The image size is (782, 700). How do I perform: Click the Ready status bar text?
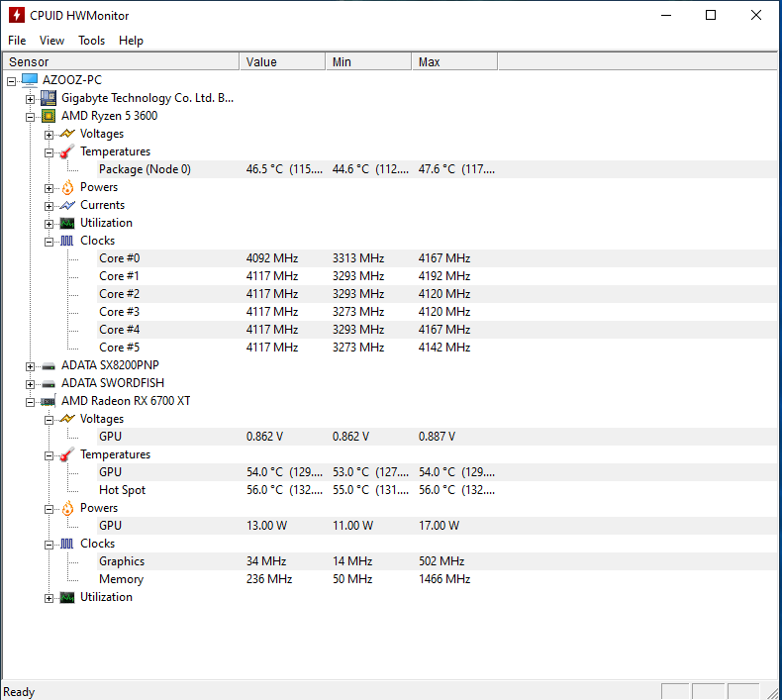tap(19, 692)
